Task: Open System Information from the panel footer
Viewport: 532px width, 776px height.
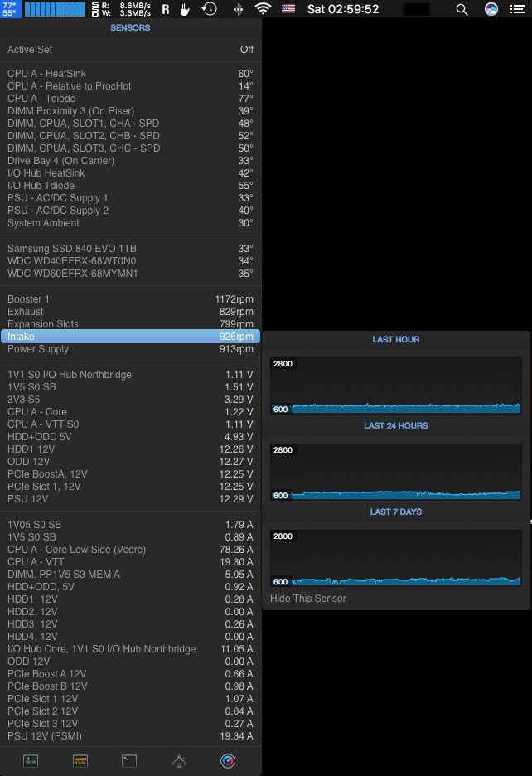Action: pyautogui.click(x=179, y=760)
